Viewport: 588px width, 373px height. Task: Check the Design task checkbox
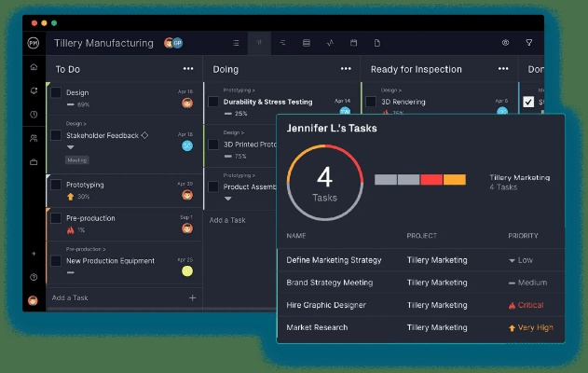tap(56, 93)
